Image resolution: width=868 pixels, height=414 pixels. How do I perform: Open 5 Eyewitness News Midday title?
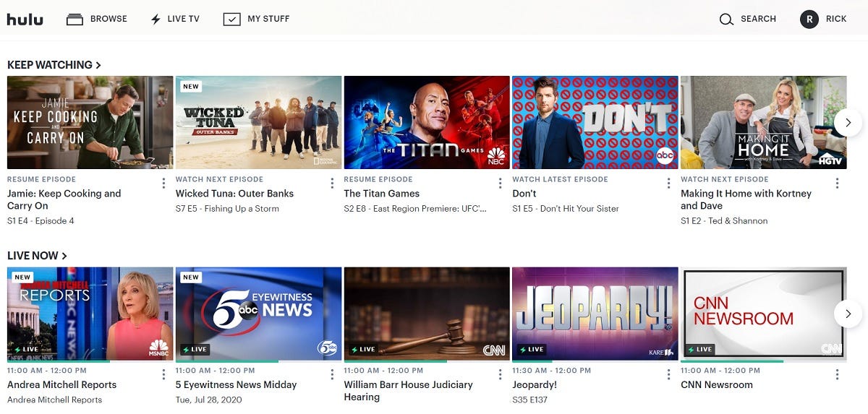tap(237, 385)
